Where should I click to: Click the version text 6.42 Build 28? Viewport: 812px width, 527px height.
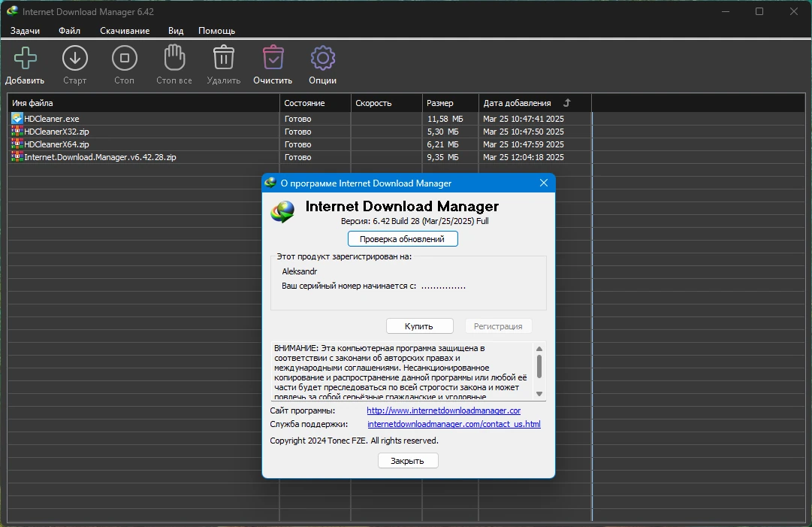point(415,221)
